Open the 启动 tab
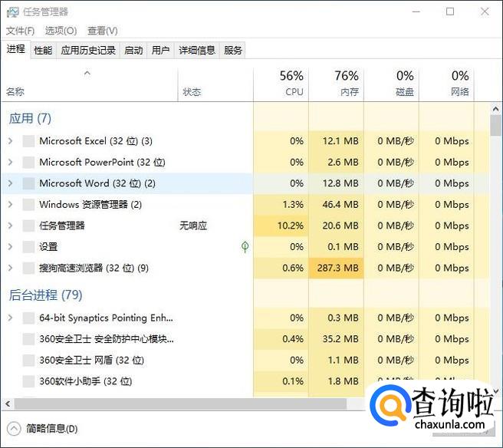 click(133, 50)
